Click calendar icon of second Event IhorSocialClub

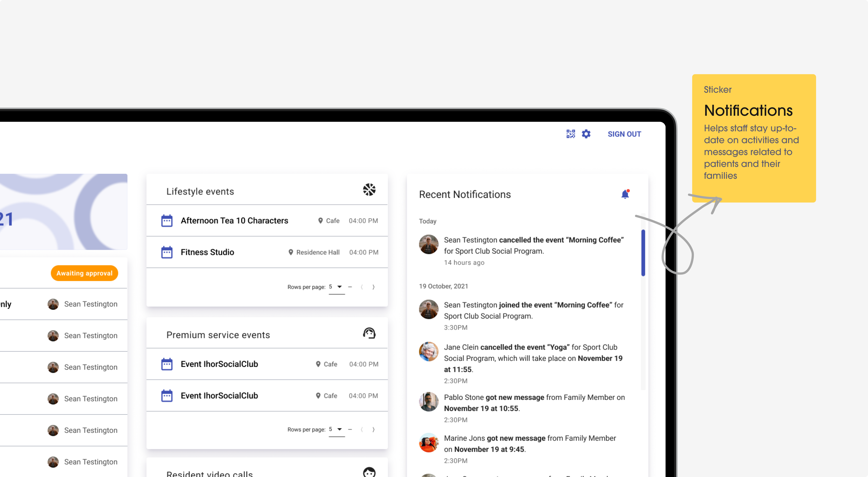pyautogui.click(x=167, y=396)
